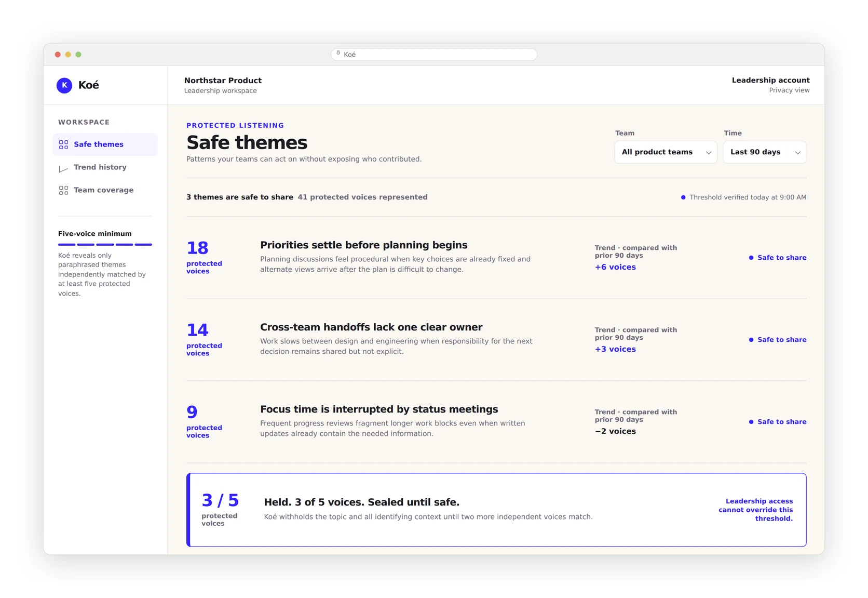The image size is (868, 598).
Task: Click the Koé address bar field
Action: 434,55
